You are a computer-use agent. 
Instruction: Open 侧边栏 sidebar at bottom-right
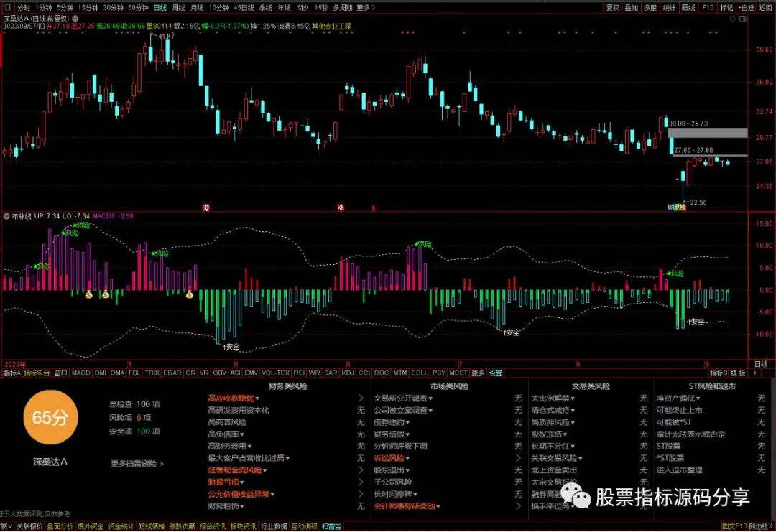[761, 526]
